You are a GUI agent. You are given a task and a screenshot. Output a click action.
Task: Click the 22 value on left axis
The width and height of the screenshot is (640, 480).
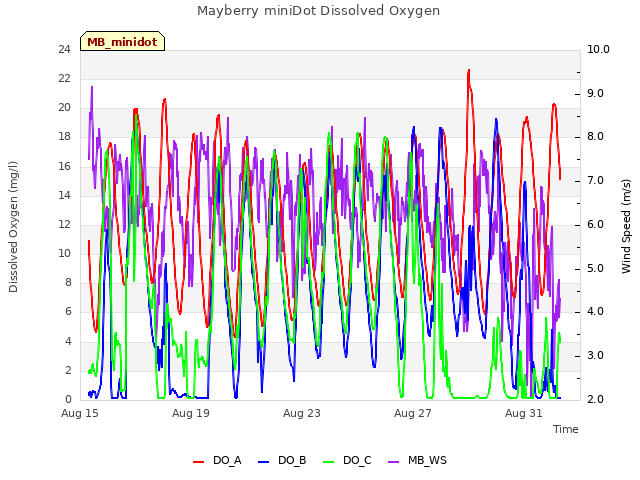pyautogui.click(x=64, y=78)
